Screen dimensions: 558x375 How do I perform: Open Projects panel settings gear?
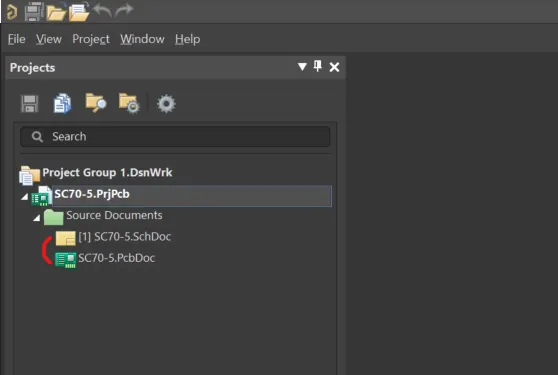tap(166, 104)
